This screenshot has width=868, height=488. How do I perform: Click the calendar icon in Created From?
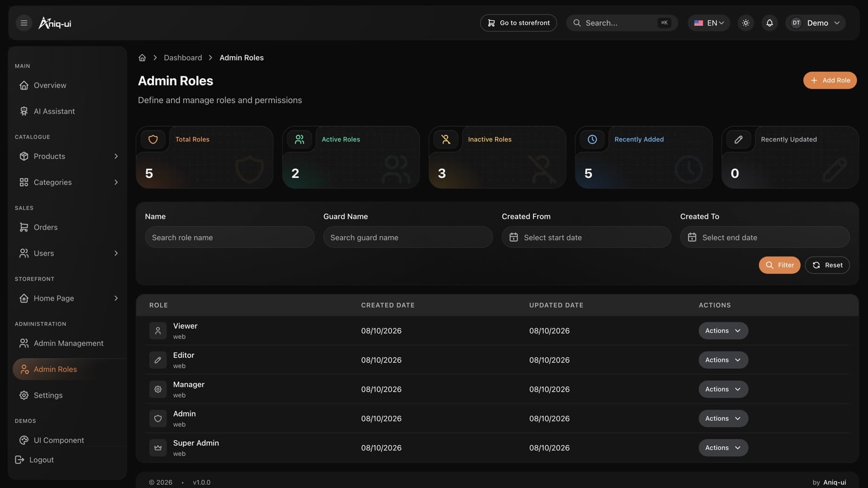point(514,237)
